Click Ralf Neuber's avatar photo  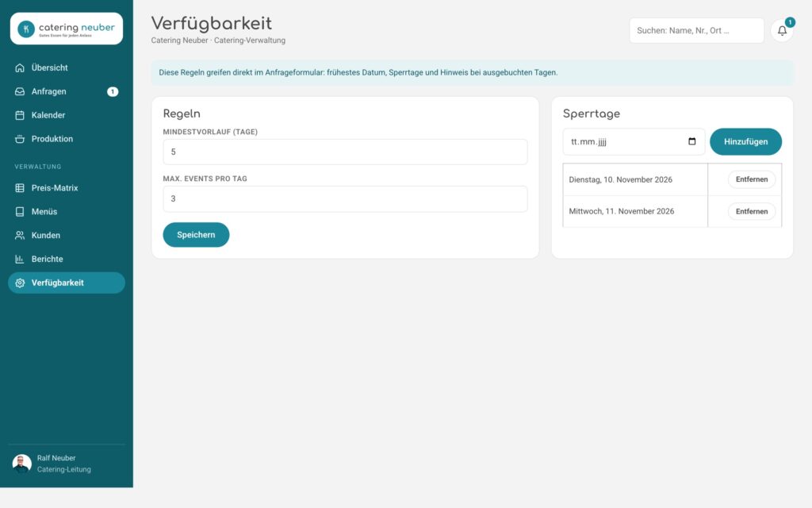[x=21, y=464]
